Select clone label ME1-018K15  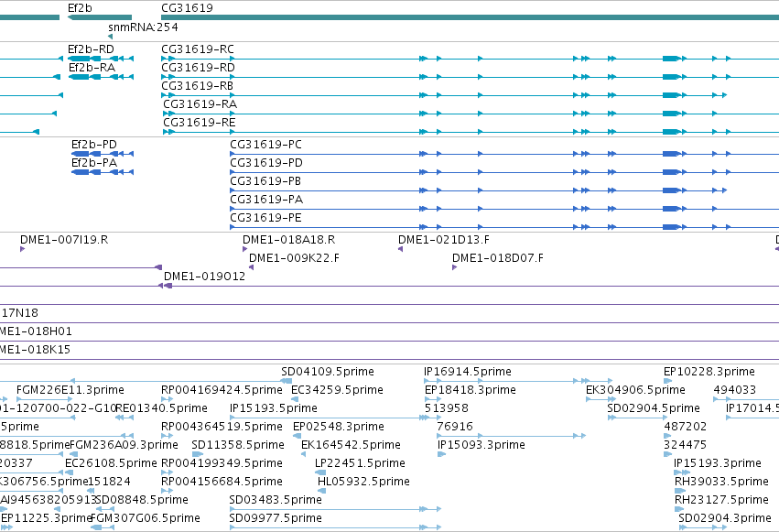[x=36, y=350]
